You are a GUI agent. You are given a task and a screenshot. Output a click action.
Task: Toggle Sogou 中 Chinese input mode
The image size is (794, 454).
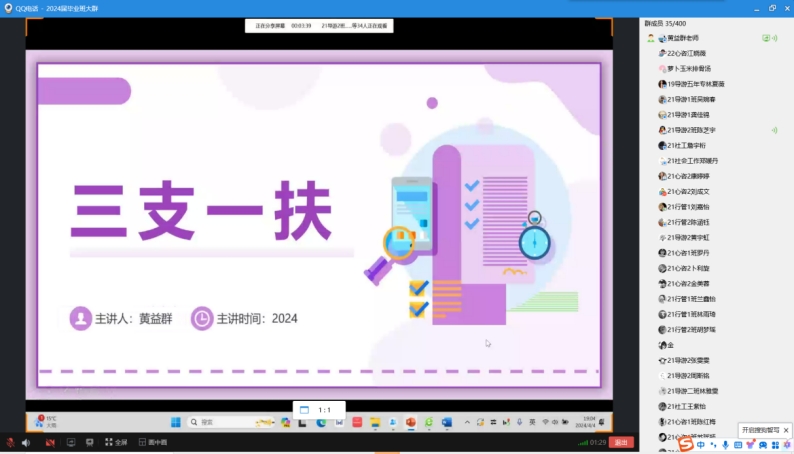[701, 445]
